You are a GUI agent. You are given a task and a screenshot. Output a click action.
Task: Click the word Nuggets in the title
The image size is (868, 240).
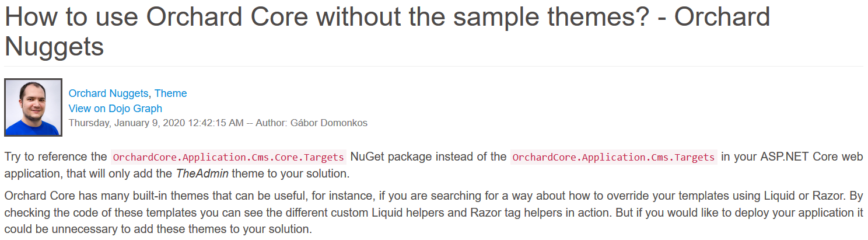[54, 47]
